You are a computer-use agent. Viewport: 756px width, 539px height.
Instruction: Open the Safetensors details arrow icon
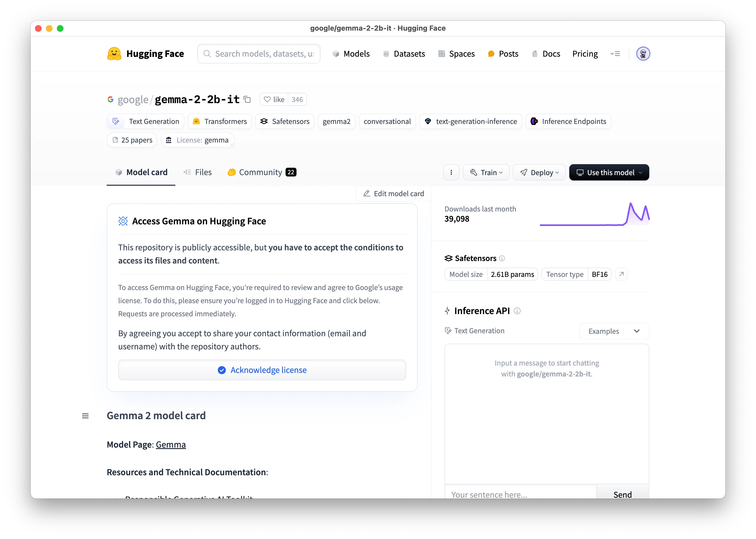pos(621,274)
